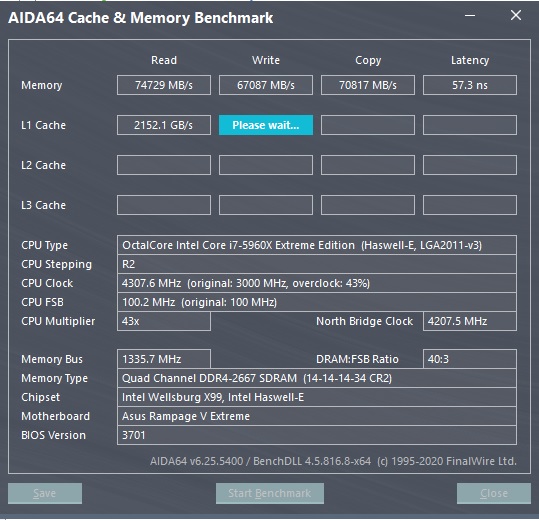The height and width of the screenshot is (523, 539).
Task: Click the empty L3 Cache Latency field
Action: 470,205
